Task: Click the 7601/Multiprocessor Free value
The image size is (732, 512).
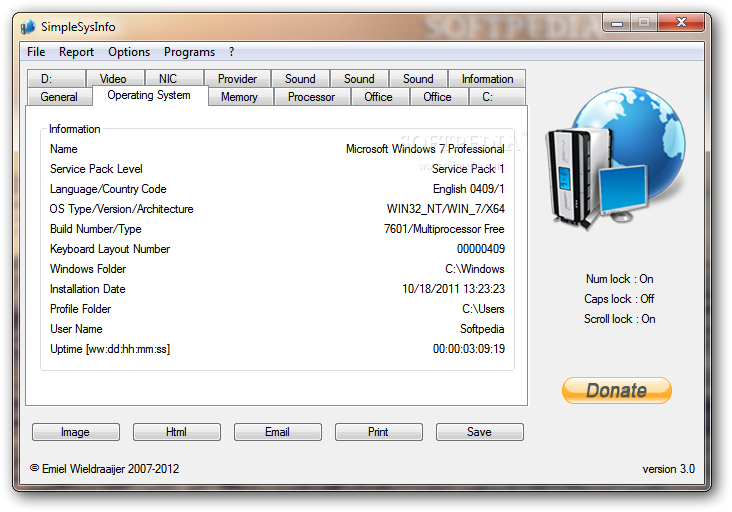Action: click(444, 229)
